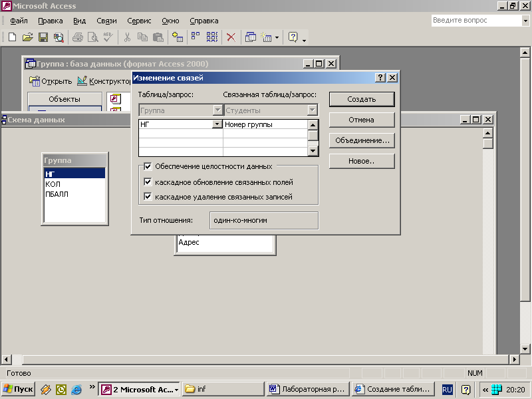Open Internet Explorer quick launch icon
Image resolution: width=532 pixels, height=399 pixels.
pyautogui.click(x=76, y=389)
